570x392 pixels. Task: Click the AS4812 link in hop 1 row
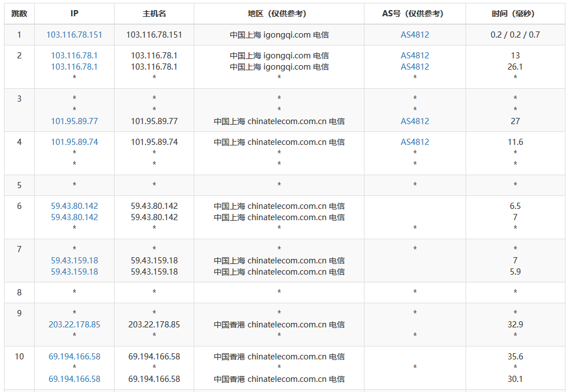coord(414,35)
